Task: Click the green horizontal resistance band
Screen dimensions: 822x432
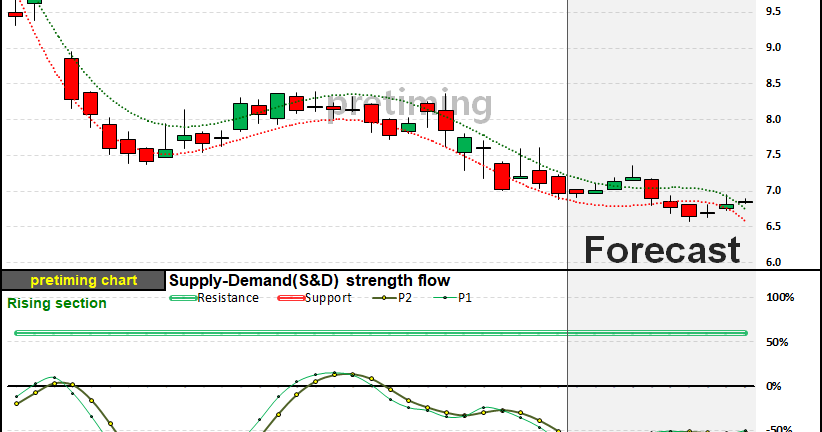Action: click(x=381, y=333)
